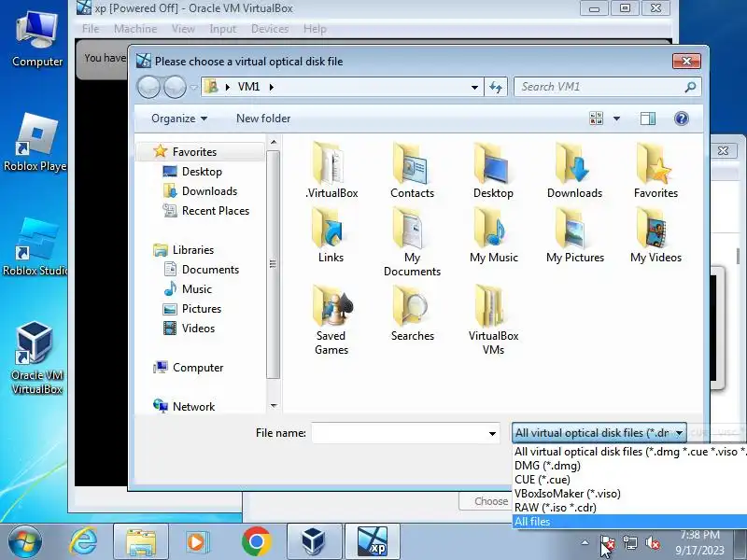747x560 pixels.
Task: Select the All files filter option
Action: [629, 522]
